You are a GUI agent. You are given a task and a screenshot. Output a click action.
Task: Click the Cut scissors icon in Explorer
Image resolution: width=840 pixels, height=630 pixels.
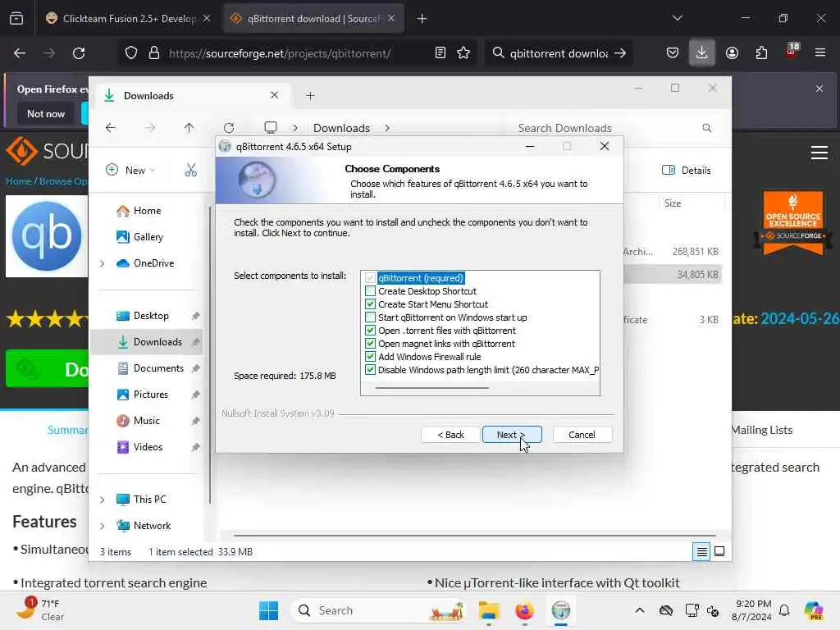click(x=190, y=171)
